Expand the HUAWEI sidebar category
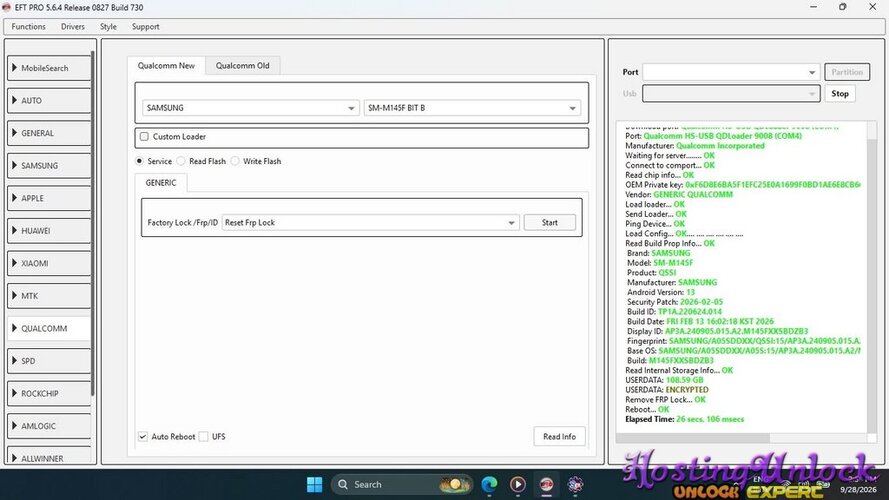 49,231
